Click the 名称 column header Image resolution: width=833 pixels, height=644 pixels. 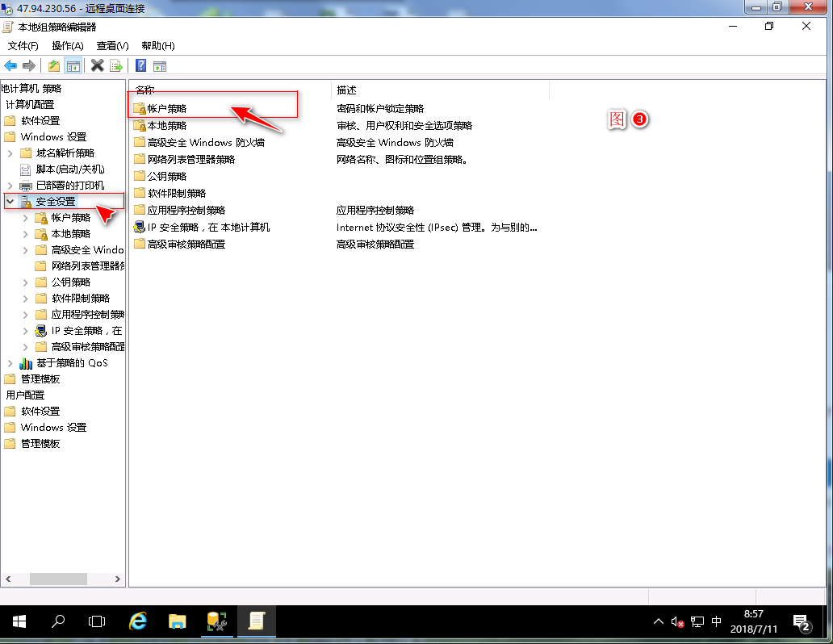pos(145,90)
